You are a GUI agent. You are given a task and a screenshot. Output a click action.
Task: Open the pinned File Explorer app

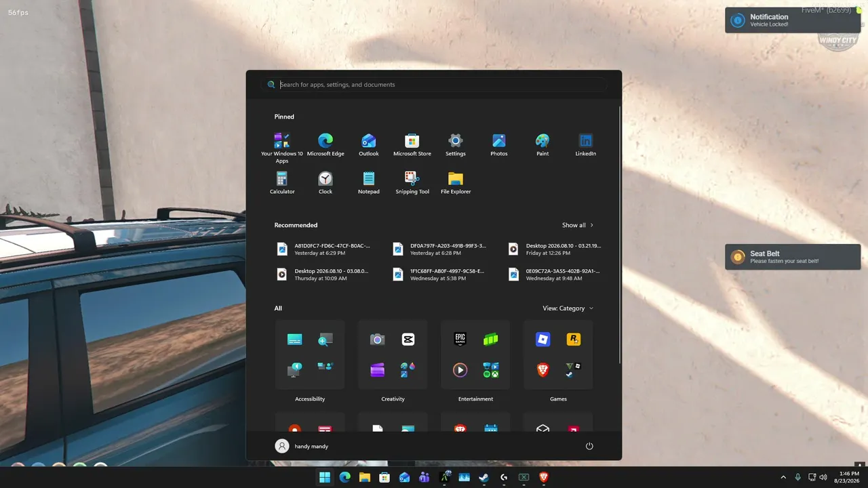[456, 183]
